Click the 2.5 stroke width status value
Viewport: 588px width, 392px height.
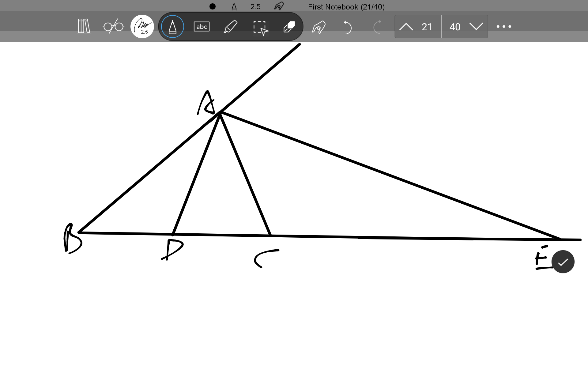(255, 7)
